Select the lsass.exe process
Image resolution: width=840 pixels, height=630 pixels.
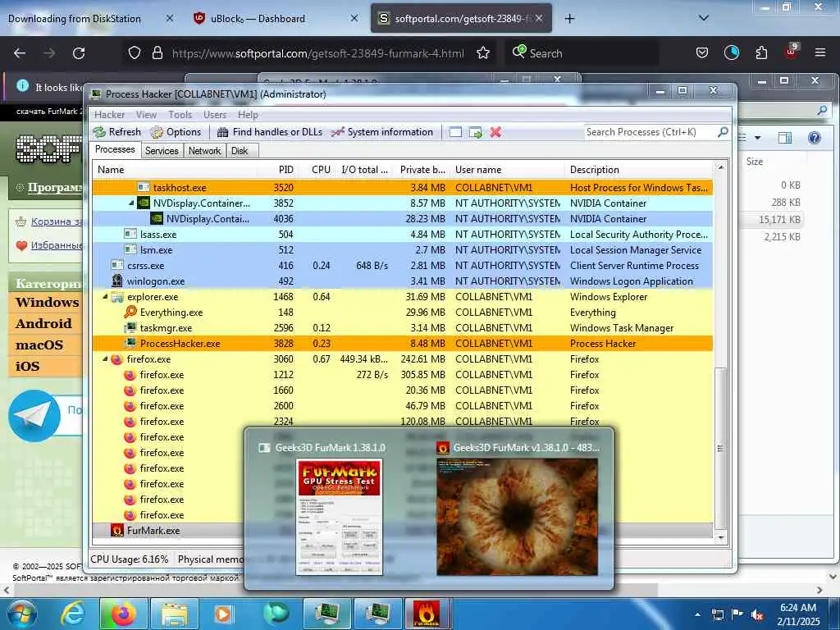point(402,234)
